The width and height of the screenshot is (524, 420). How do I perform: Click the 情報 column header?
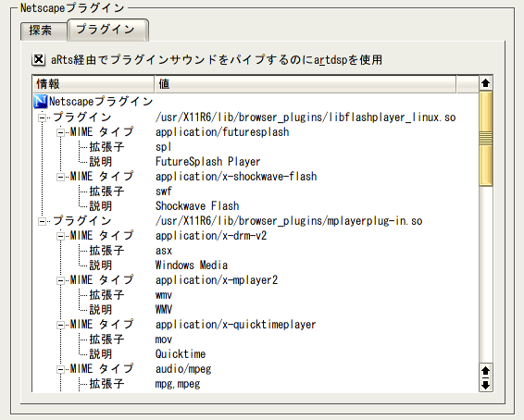pyautogui.click(x=94, y=84)
